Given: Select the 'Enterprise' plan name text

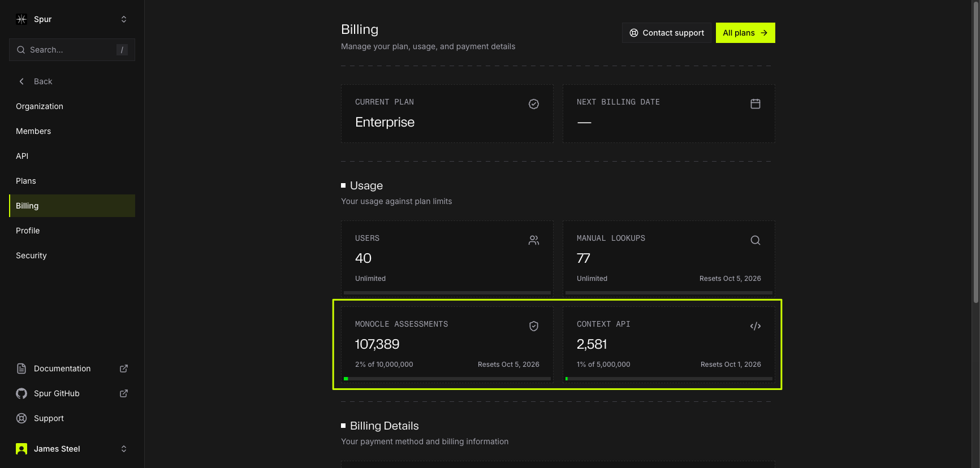Looking at the screenshot, I should coord(385,122).
